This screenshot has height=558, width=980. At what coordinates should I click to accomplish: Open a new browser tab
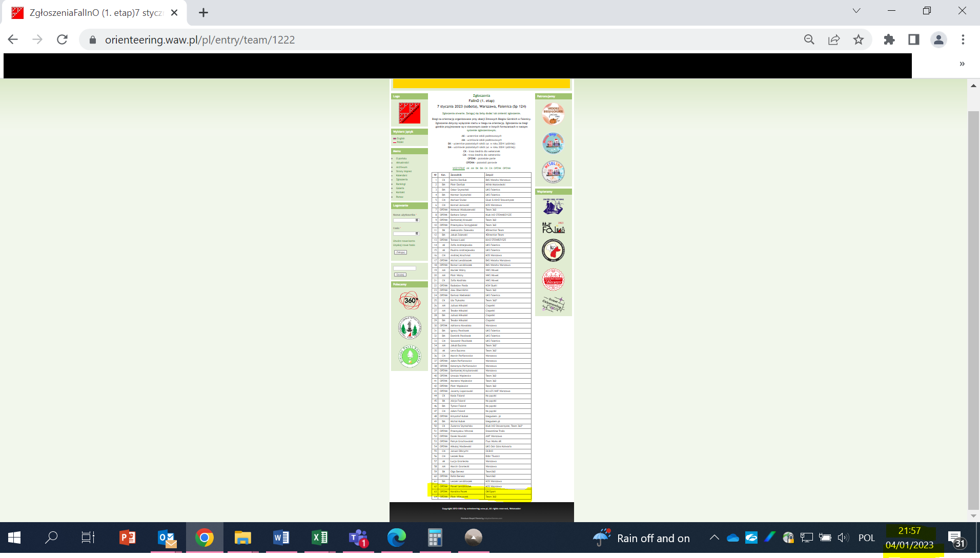pyautogui.click(x=203, y=13)
